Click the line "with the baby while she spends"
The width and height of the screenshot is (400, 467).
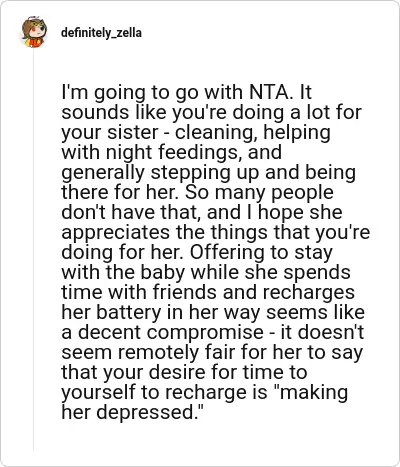206,273
